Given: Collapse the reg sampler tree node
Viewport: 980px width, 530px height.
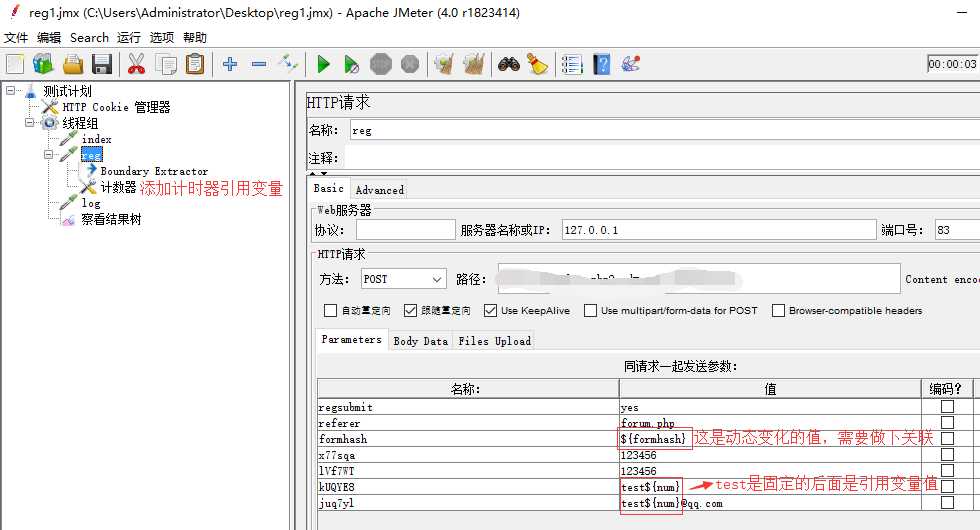Looking at the screenshot, I should [49, 154].
